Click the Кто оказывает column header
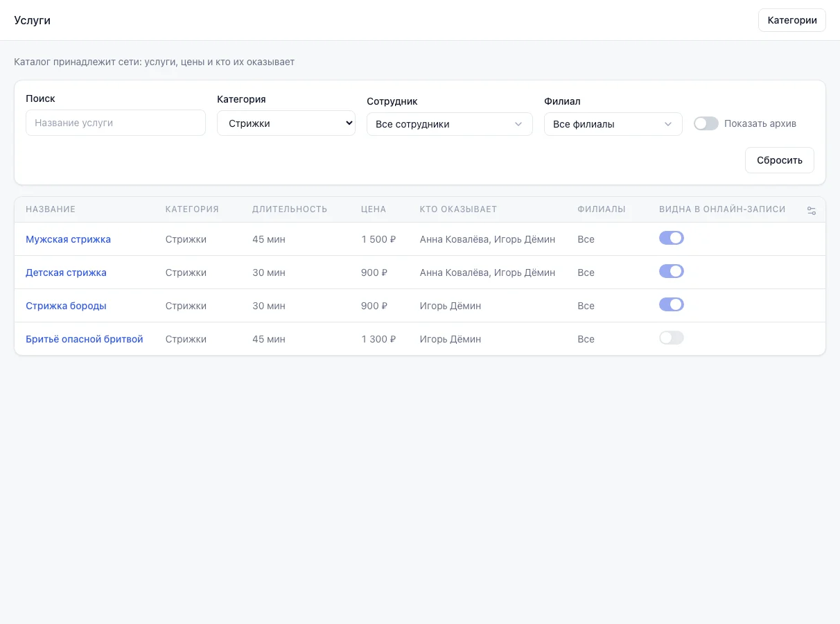 [458, 209]
